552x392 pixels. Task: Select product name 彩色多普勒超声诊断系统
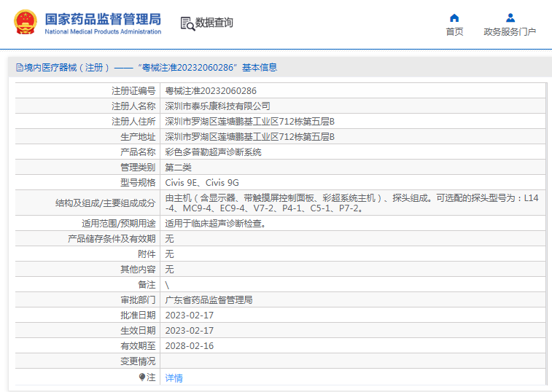pyautogui.click(x=214, y=152)
